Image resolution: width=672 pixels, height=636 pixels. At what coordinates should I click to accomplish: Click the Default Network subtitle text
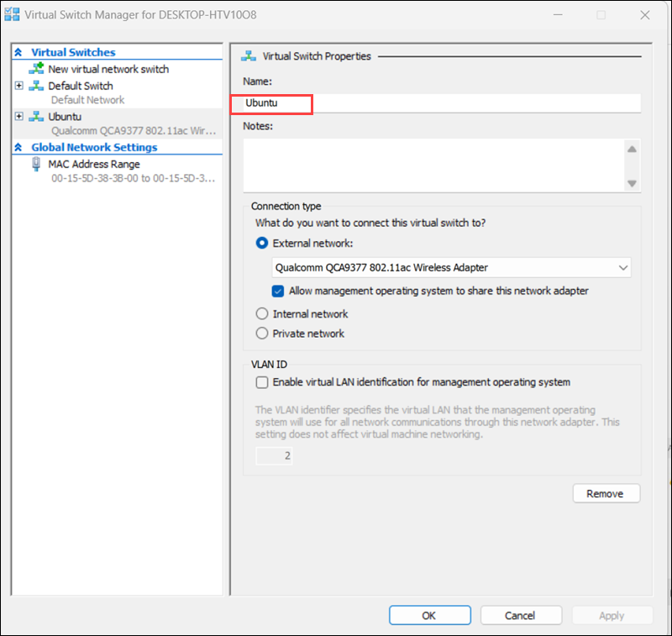pos(88,100)
